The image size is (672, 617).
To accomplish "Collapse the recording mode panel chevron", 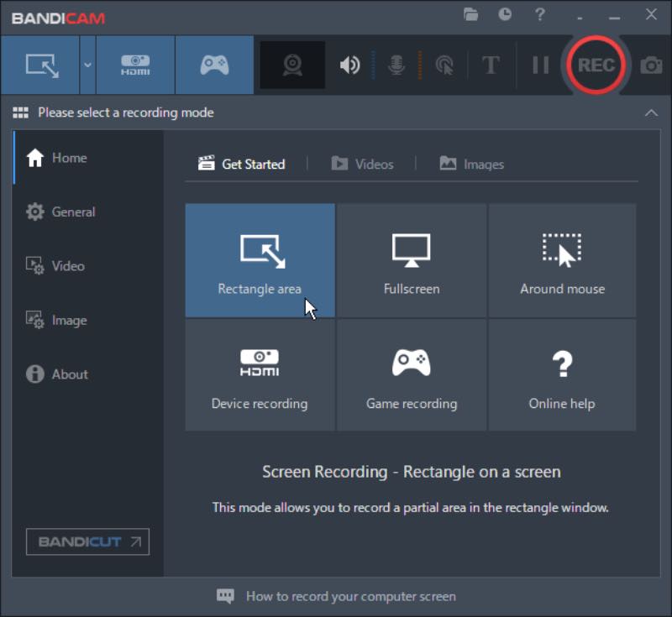I will (x=651, y=112).
